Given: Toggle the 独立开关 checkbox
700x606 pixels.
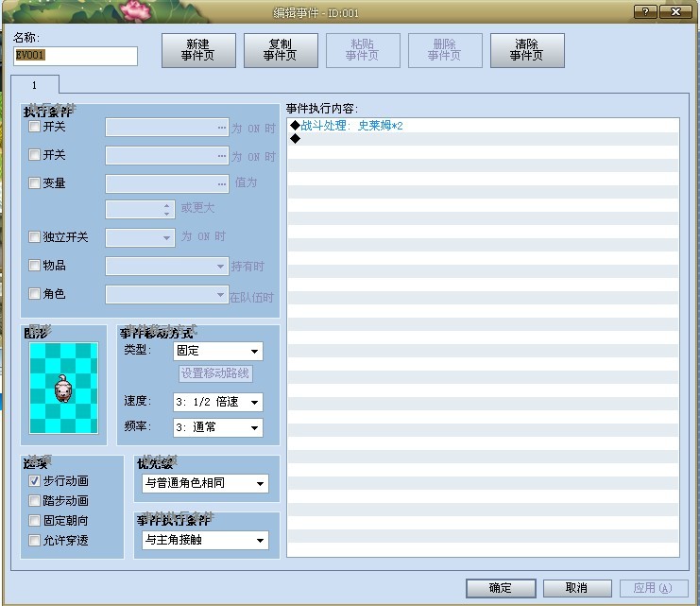Looking at the screenshot, I should pos(34,236).
